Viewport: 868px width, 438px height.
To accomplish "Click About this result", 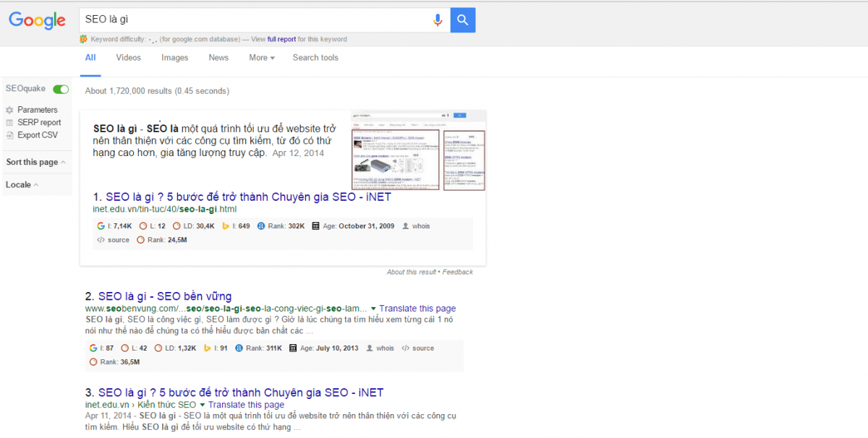I will coord(412,272).
